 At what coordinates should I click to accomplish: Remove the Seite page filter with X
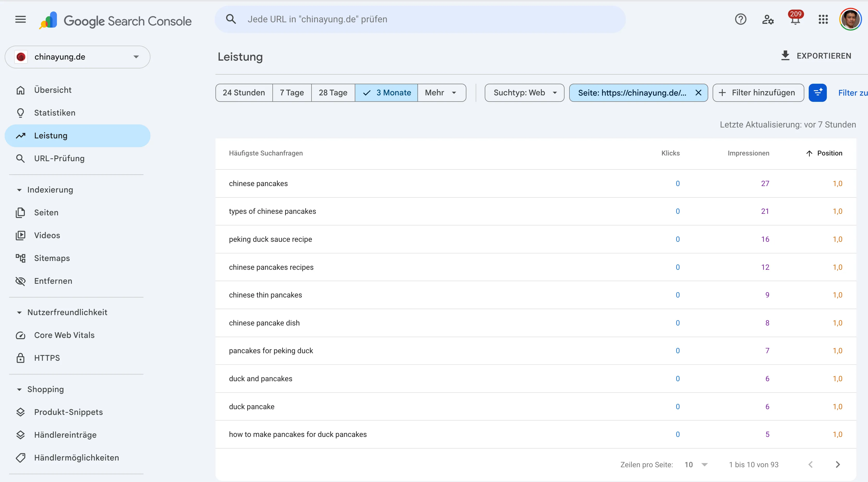click(698, 93)
